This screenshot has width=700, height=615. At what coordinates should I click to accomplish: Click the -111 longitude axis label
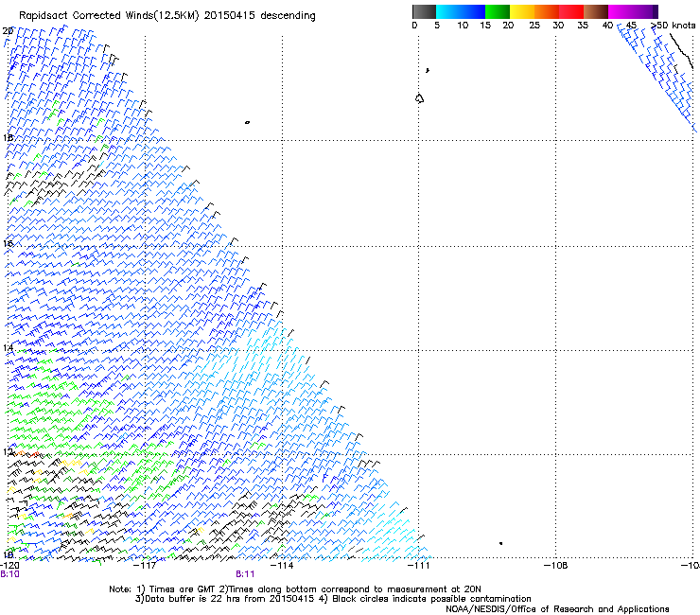419,565
